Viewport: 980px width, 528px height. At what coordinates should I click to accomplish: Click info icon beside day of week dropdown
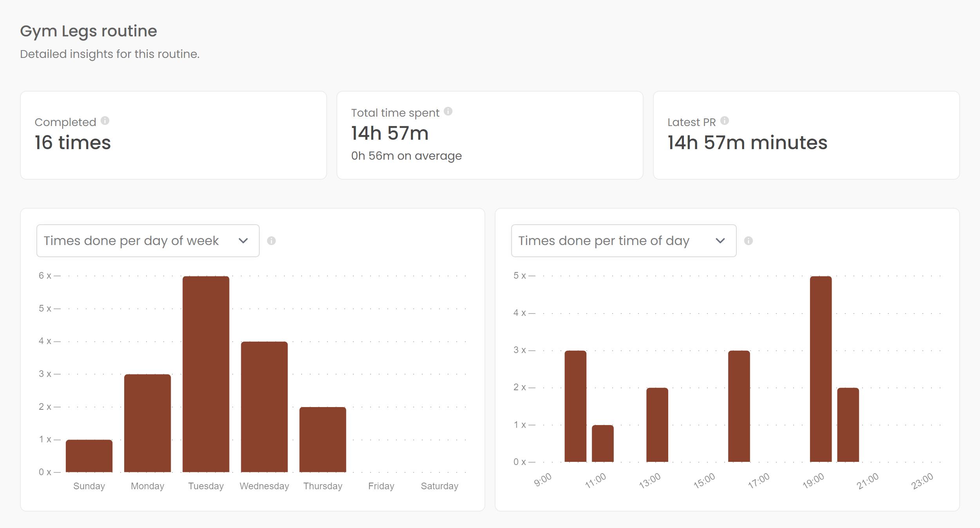tap(271, 241)
